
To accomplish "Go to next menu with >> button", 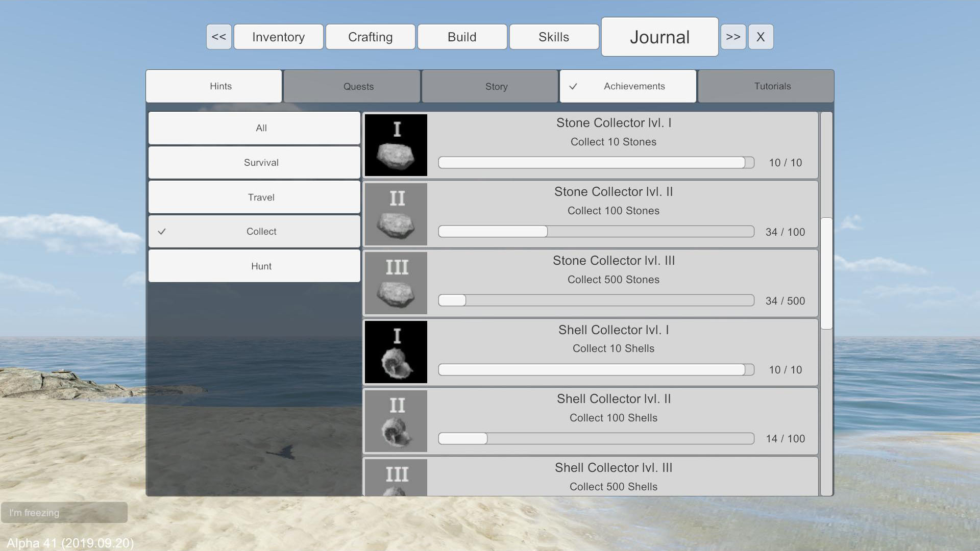I will tap(733, 37).
